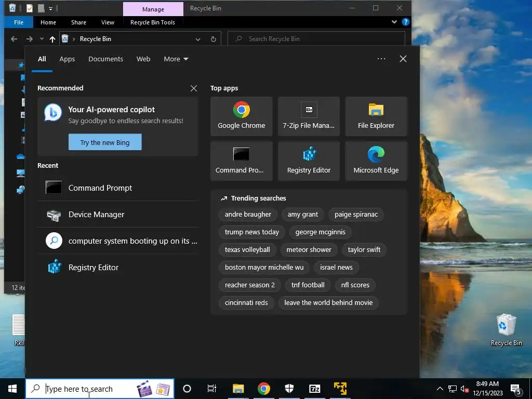Screen dimensions: 532x399
Task: Open the Home ribbon tab
Action: (x=48, y=22)
